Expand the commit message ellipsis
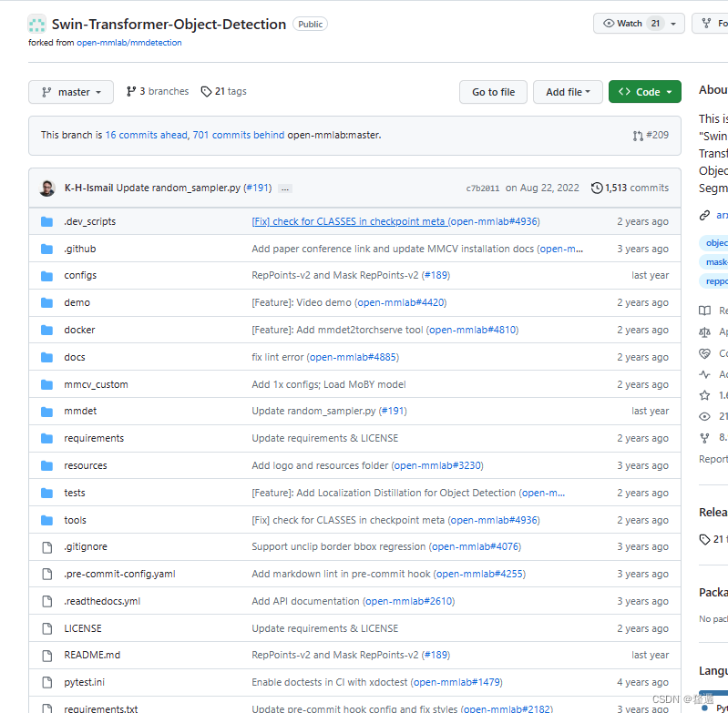Screen dimensions: 728x713 [x=285, y=188]
